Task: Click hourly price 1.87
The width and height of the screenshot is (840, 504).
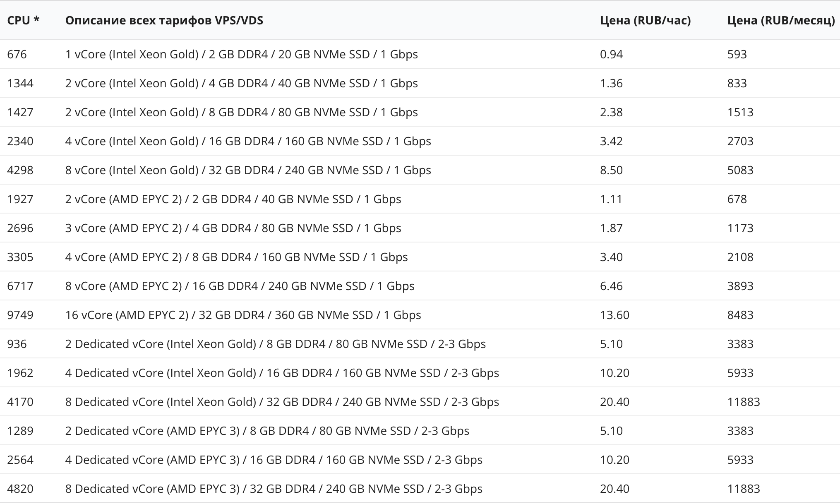Action: pyautogui.click(x=612, y=228)
